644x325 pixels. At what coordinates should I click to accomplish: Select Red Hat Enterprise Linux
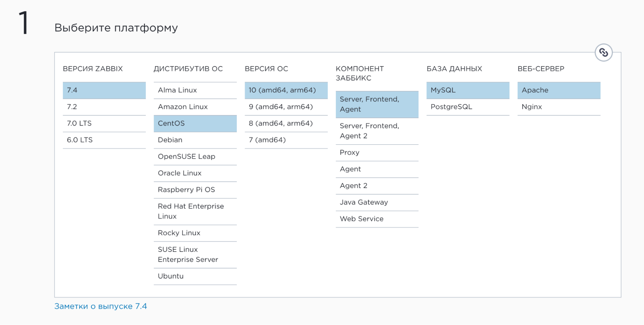click(x=195, y=211)
